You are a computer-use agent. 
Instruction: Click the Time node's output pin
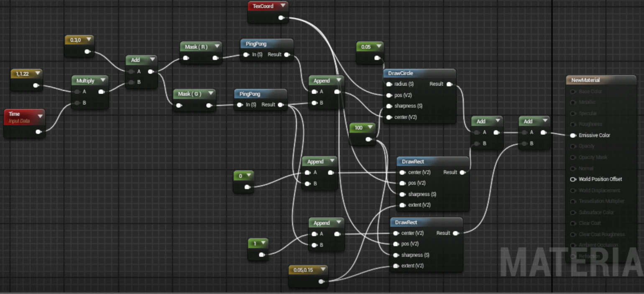point(38,132)
